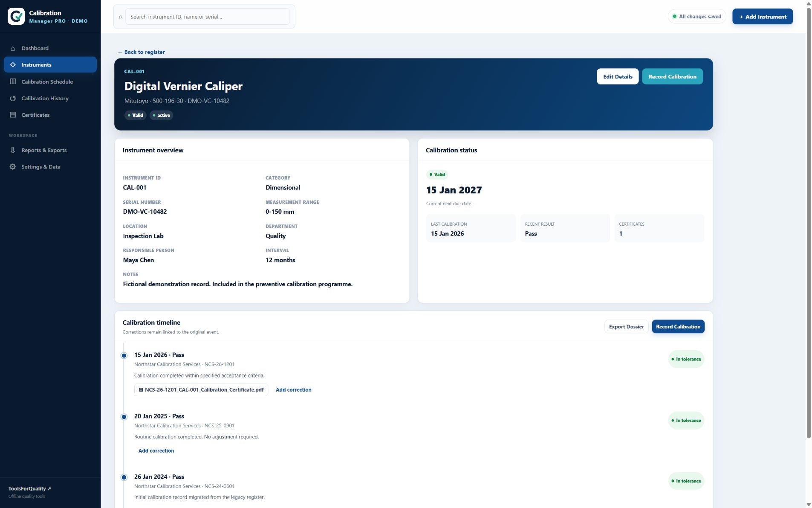Click the 15 Jan 2027 due date
Viewport: 812px width, 508px height.
coord(454,190)
